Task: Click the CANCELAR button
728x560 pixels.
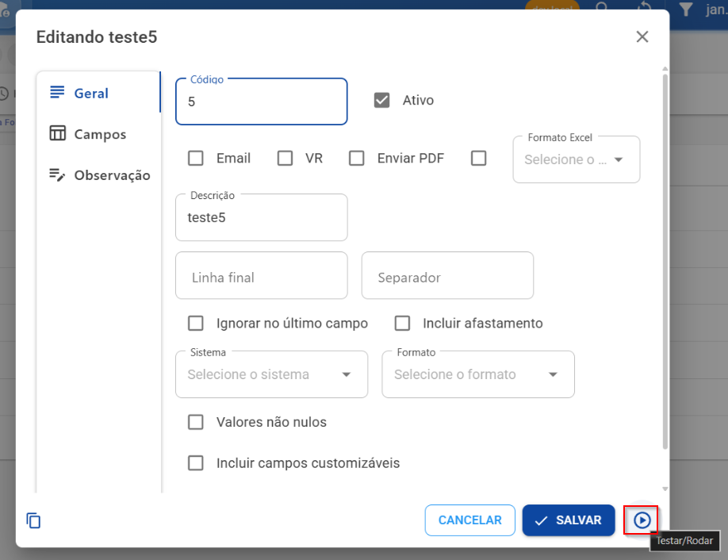Action: [469, 520]
